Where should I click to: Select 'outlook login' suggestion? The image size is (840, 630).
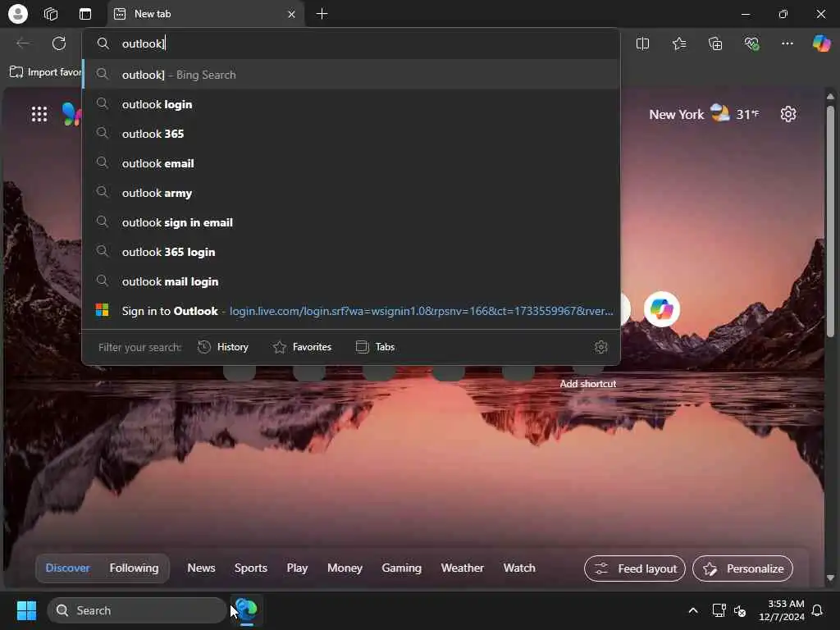(351, 104)
